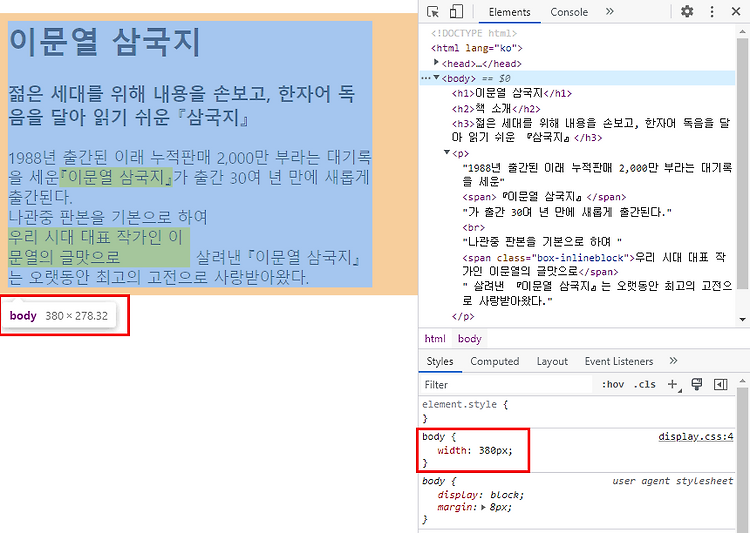Viewport: 750px width, 533px height.
Task: Click the display: block declaration
Action: coord(480,495)
